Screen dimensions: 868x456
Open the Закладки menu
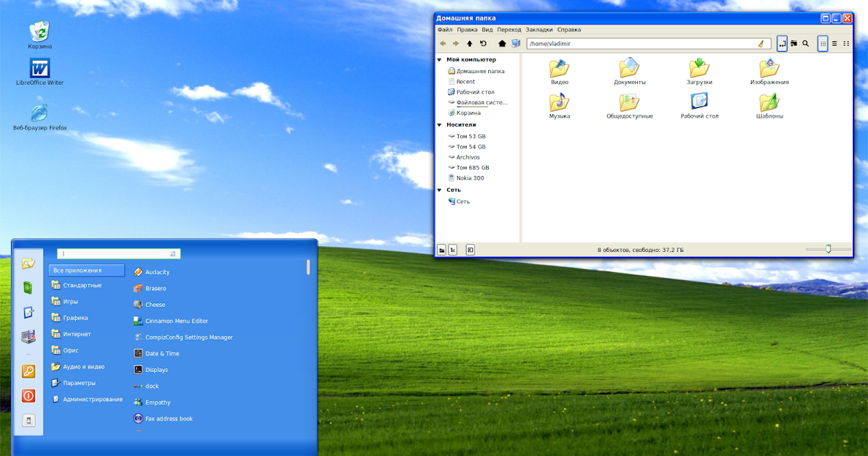(x=539, y=30)
